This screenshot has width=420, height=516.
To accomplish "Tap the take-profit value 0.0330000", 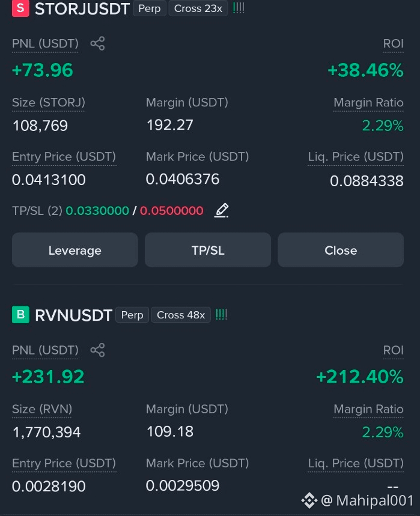I will pyautogui.click(x=97, y=211).
